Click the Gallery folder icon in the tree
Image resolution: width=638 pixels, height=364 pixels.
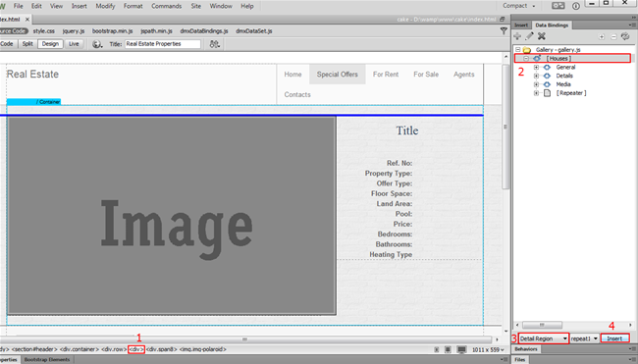click(527, 50)
